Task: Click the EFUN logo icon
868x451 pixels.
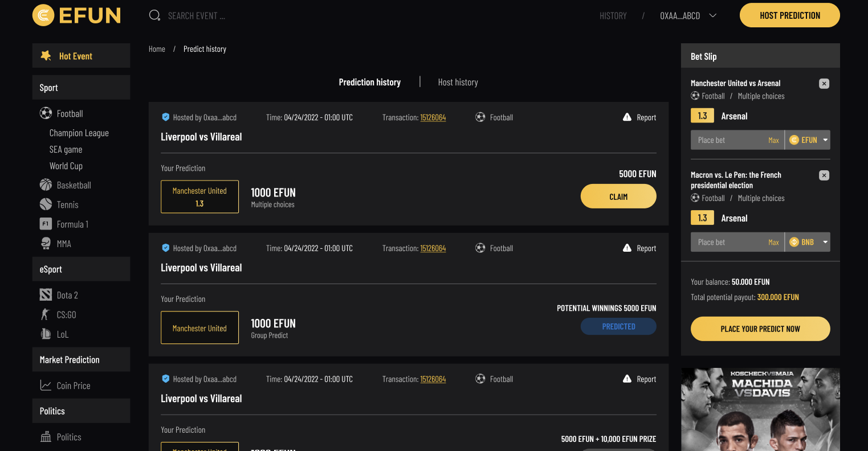Action: (x=43, y=15)
